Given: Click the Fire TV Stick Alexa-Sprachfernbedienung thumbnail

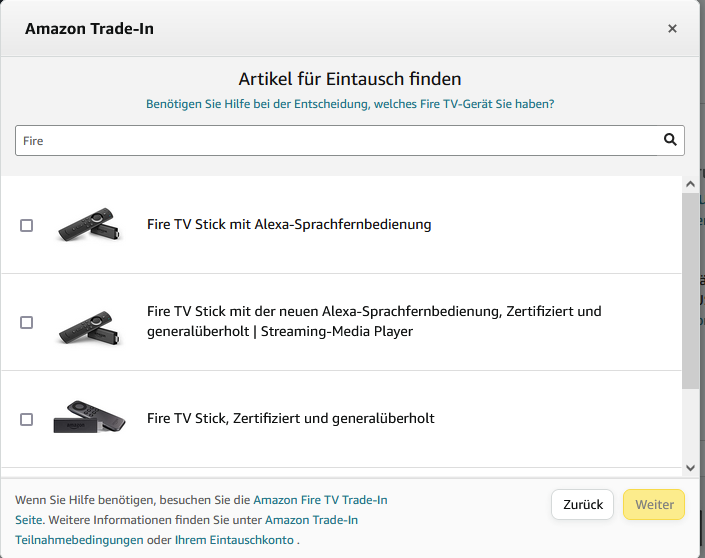Looking at the screenshot, I should [88, 225].
